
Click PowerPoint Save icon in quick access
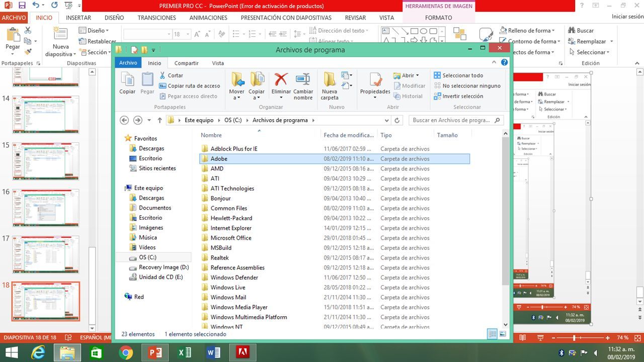(x=22, y=6)
